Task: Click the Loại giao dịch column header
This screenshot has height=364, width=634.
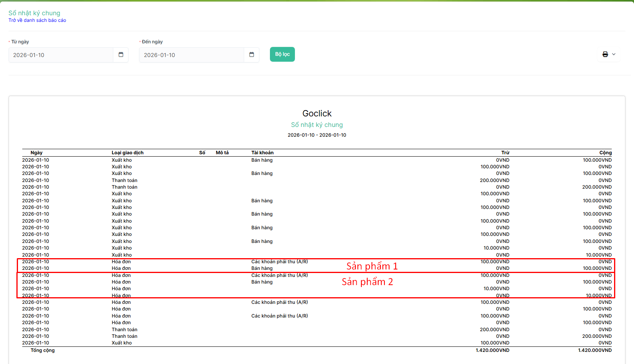Action: coord(127,153)
